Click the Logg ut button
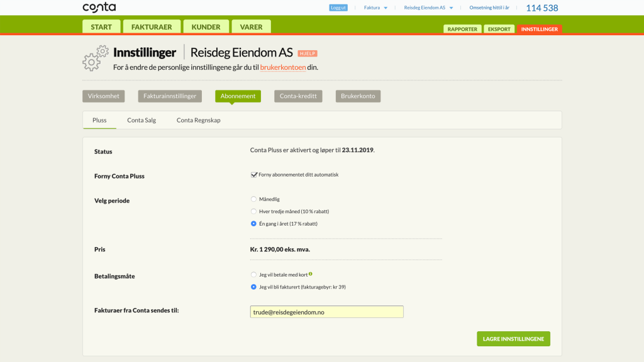This screenshot has width=644, height=362. click(338, 8)
